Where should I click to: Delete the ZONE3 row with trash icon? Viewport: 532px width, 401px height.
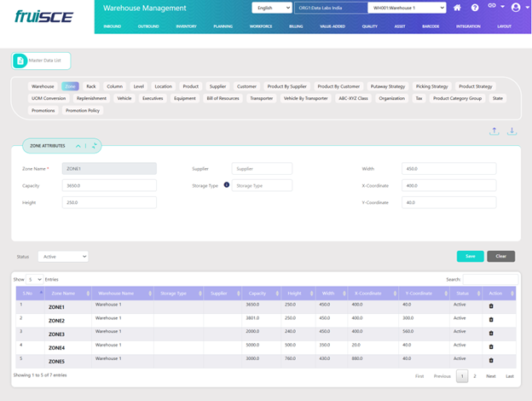tap(490, 334)
